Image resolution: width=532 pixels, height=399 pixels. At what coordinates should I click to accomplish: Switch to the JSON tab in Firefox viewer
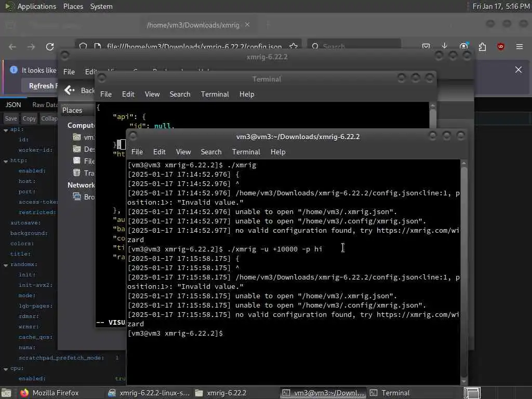coord(13,105)
